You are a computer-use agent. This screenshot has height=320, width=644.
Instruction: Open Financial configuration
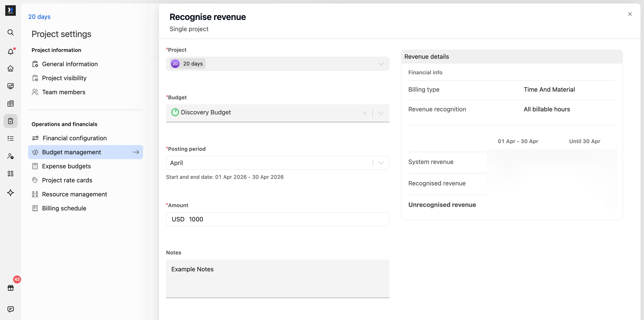pos(85,138)
